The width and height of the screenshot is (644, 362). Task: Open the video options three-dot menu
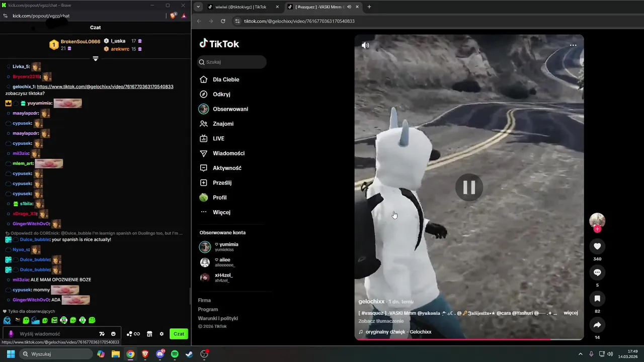(x=573, y=45)
